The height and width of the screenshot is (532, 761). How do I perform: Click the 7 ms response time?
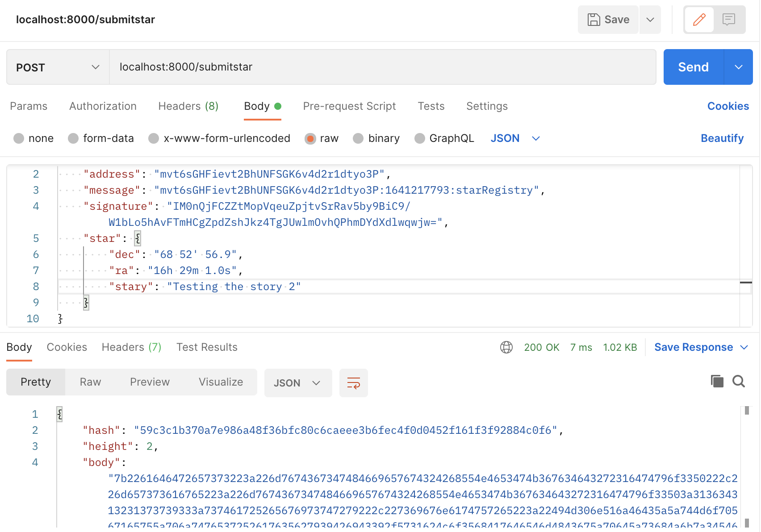pyautogui.click(x=581, y=347)
